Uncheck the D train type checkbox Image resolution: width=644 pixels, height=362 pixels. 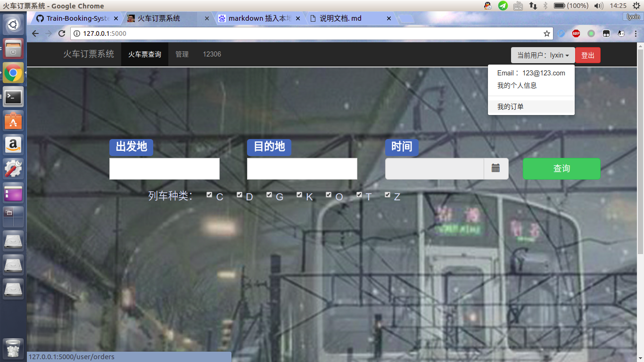(x=239, y=195)
